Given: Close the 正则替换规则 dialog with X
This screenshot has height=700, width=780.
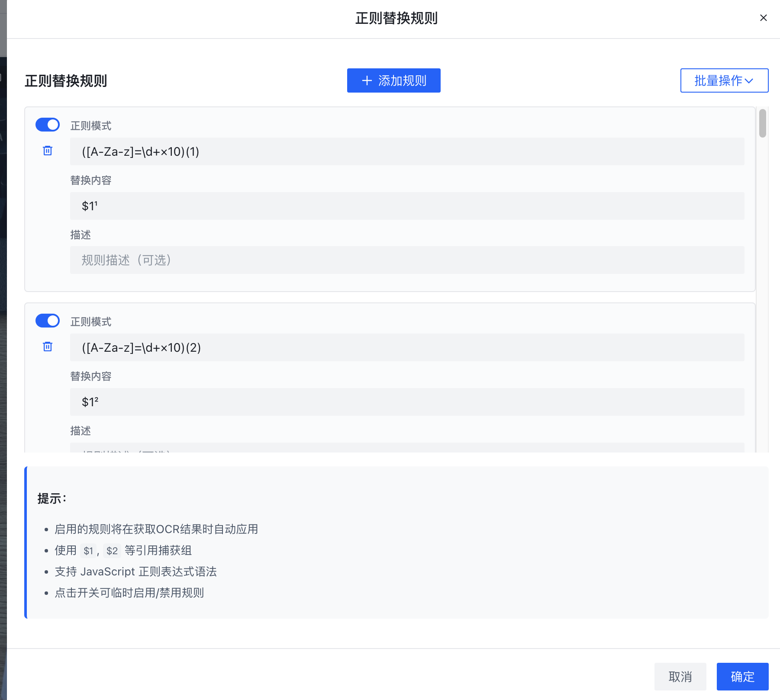Looking at the screenshot, I should click(x=763, y=18).
